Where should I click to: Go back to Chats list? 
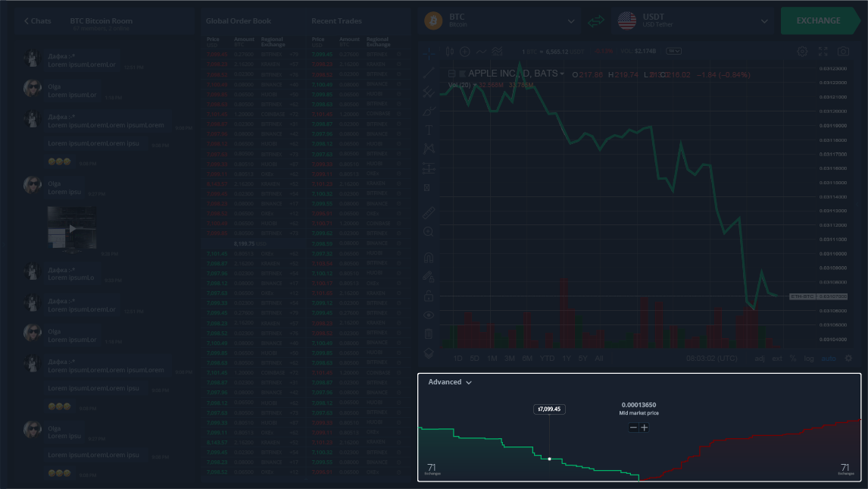tap(37, 21)
